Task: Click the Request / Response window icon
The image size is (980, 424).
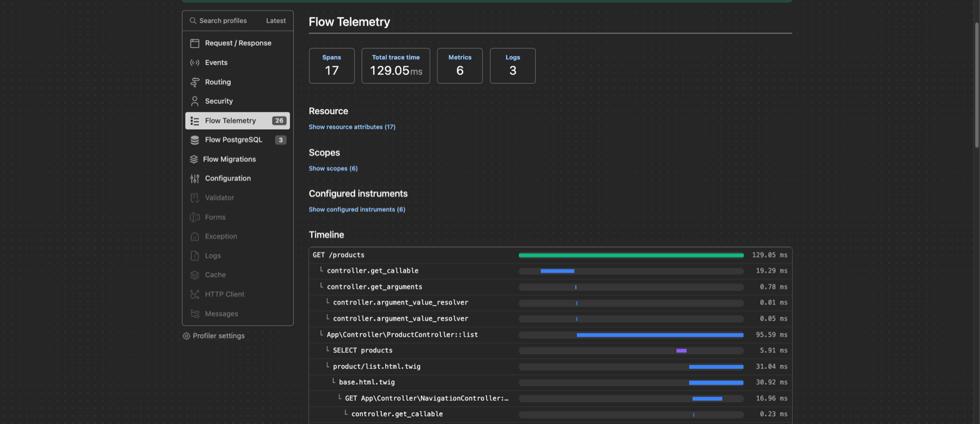Action: pos(195,44)
